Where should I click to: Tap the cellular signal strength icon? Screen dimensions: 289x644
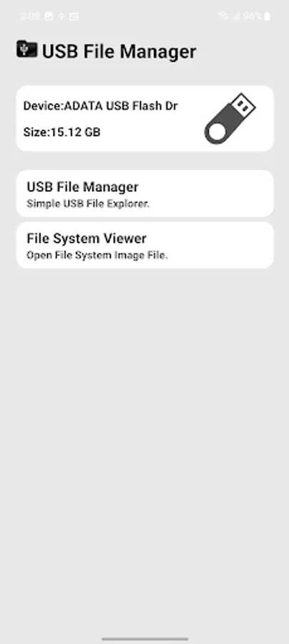click(236, 16)
